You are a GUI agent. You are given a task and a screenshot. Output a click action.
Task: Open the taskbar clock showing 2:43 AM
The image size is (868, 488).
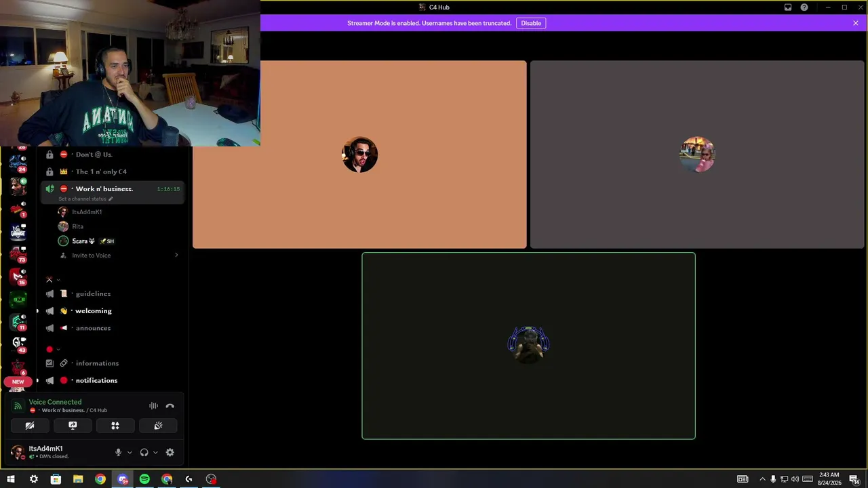[x=829, y=479]
